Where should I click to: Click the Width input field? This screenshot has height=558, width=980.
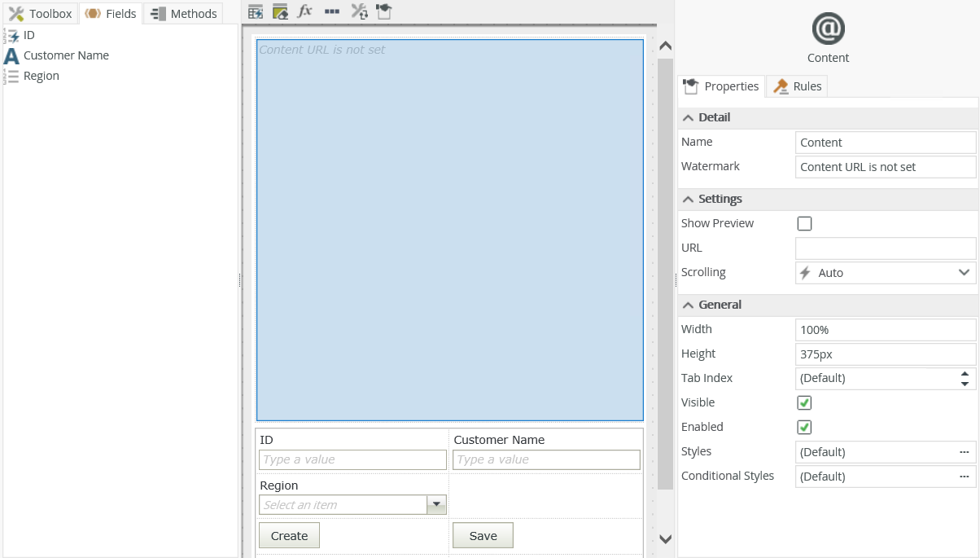pos(886,329)
